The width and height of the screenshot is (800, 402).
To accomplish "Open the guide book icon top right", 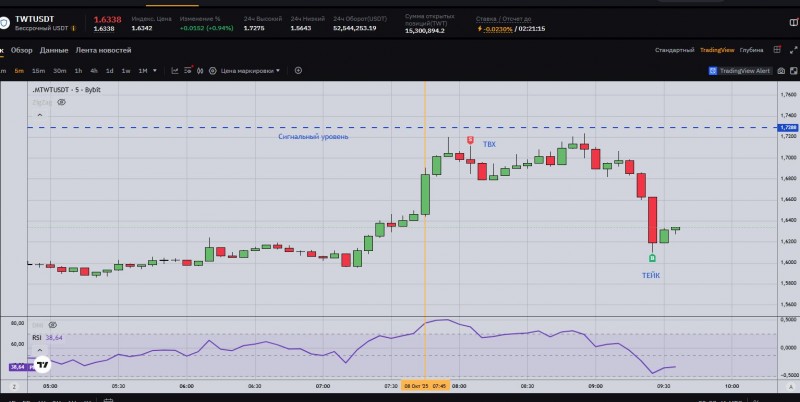I will [x=794, y=22].
